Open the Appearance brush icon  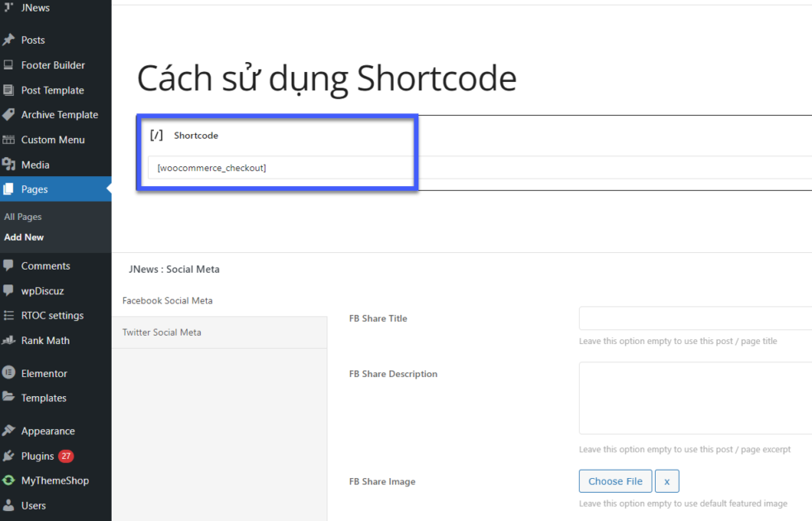(10, 430)
